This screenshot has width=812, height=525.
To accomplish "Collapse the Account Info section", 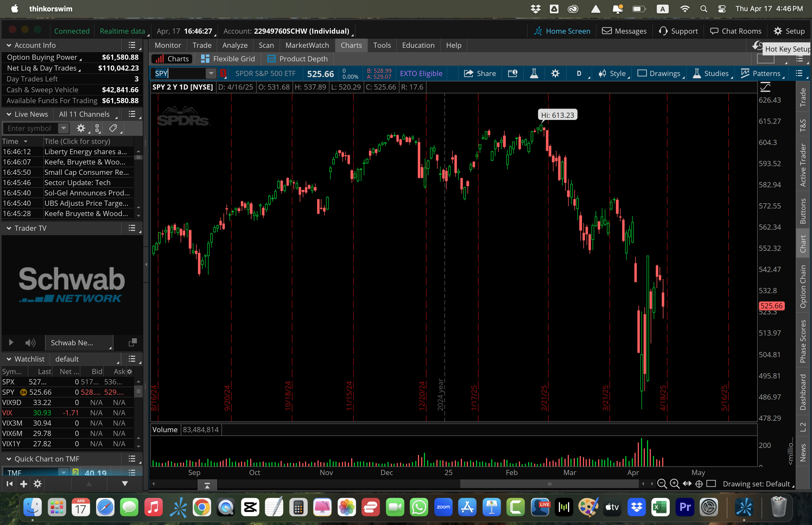I will [9, 45].
